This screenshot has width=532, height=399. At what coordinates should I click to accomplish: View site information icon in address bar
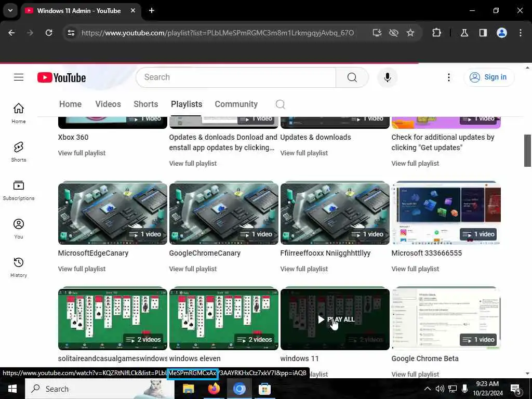coord(71,33)
